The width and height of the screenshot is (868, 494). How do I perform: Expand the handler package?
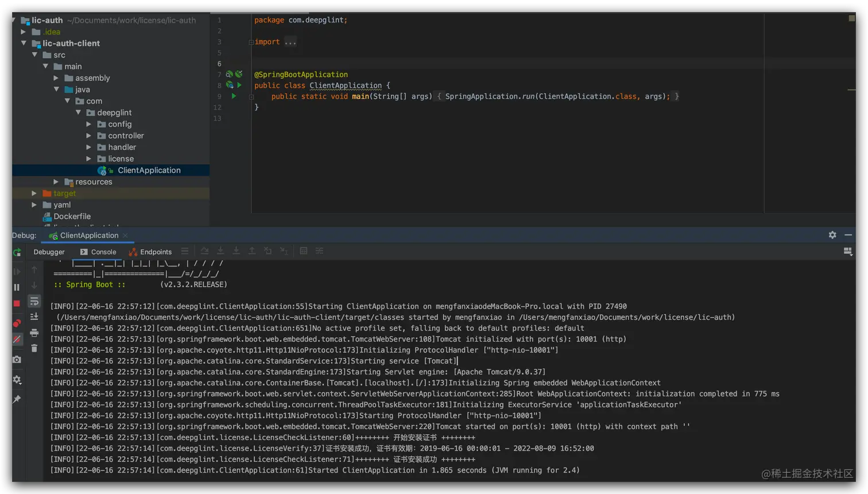(89, 147)
